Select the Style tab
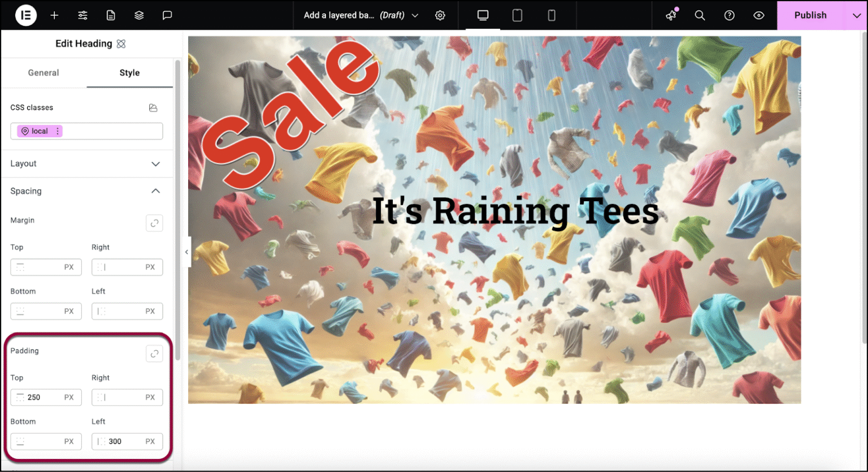The width and height of the screenshot is (868, 472). (x=129, y=72)
